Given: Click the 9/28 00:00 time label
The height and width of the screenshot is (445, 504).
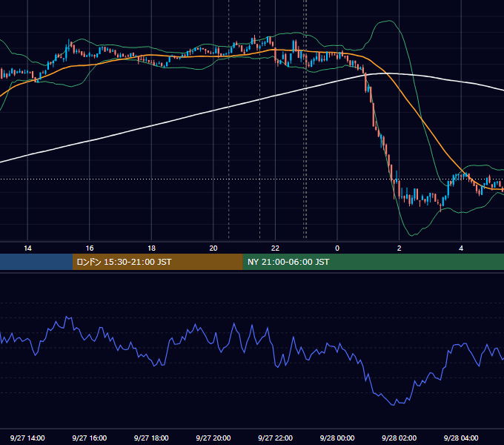Looking at the screenshot, I should pyautogui.click(x=337, y=438).
